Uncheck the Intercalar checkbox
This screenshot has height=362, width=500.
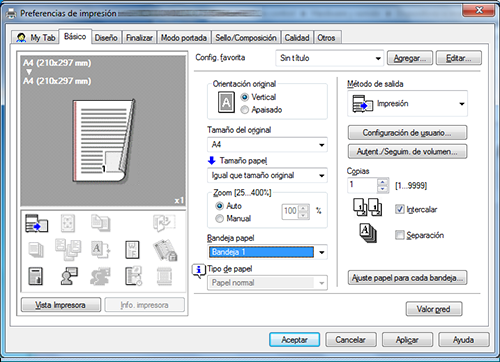399,209
